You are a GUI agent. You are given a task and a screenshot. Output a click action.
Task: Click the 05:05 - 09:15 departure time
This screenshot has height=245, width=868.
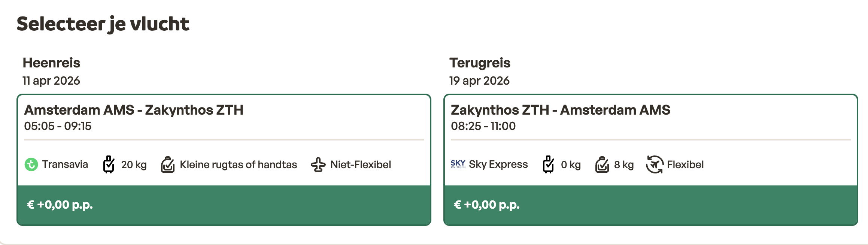[58, 126]
